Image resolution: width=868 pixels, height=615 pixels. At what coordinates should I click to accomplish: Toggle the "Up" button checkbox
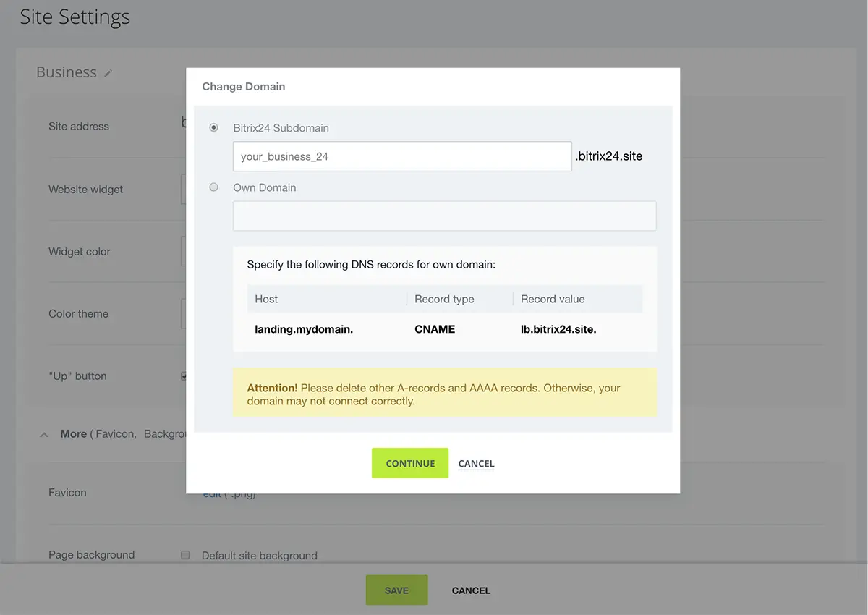184,376
